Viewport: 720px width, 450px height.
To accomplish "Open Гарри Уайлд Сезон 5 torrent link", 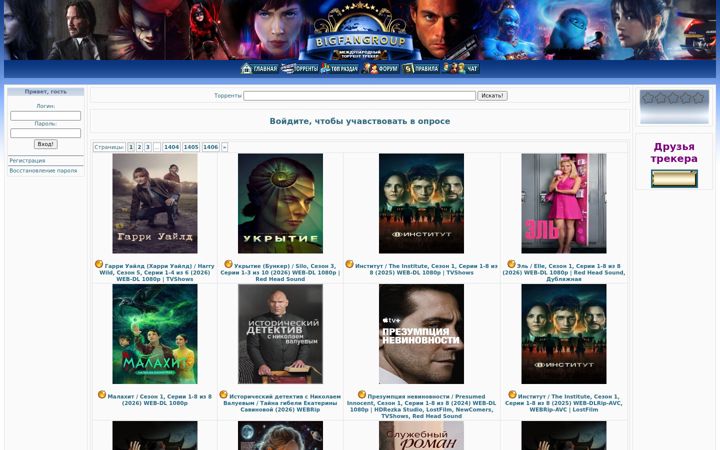I will click(157, 272).
